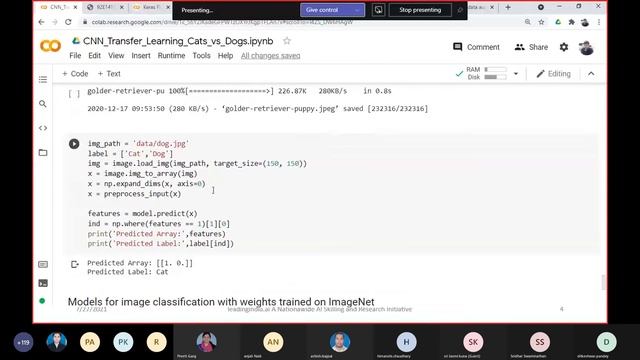Click the PA participant avatar

point(90,342)
